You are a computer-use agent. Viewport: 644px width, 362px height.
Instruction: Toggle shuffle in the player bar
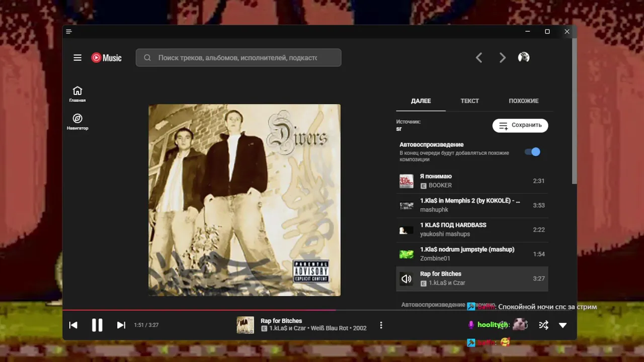(543, 325)
